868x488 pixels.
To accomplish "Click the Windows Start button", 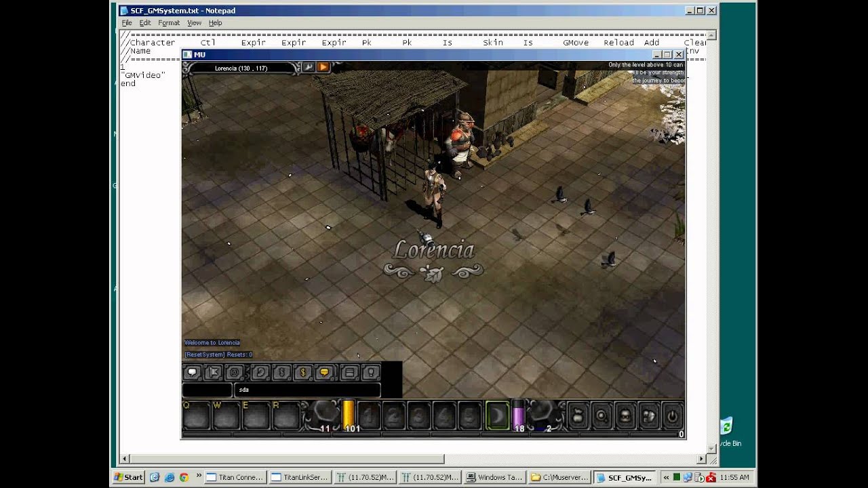I will coord(129,477).
